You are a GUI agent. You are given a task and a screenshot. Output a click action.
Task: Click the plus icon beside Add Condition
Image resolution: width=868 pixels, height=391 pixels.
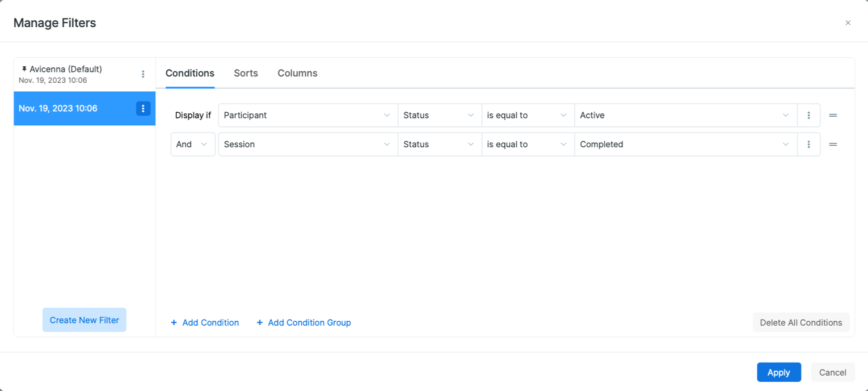point(174,322)
